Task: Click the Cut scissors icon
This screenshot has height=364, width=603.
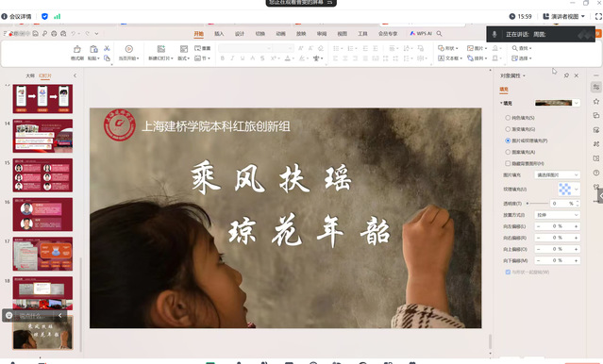Action: click(107, 48)
